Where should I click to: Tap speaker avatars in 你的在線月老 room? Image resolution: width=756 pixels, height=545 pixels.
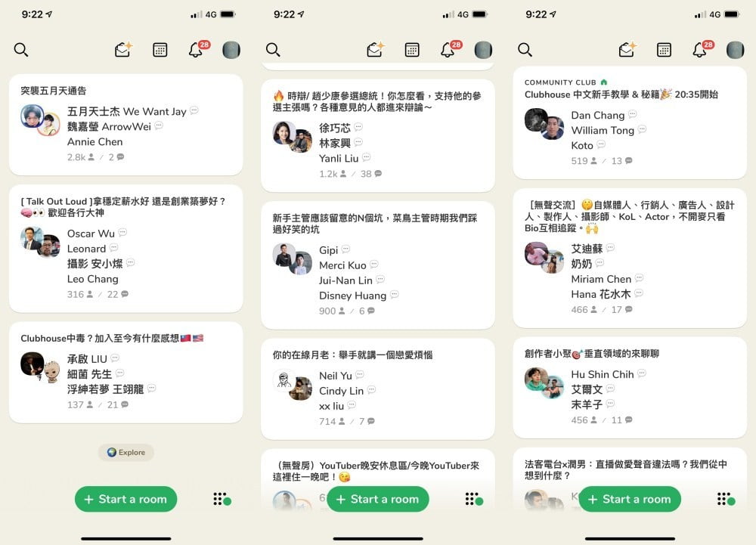(x=293, y=385)
